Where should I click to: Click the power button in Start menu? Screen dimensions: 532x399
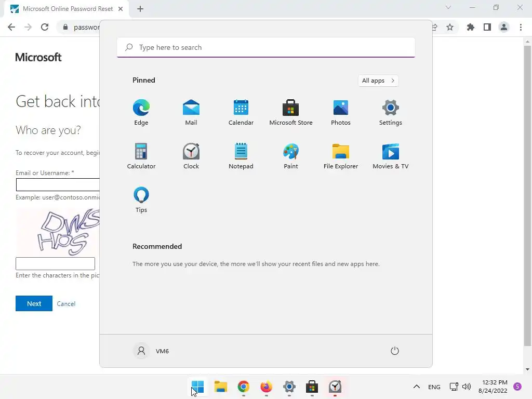[x=395, y=351]
